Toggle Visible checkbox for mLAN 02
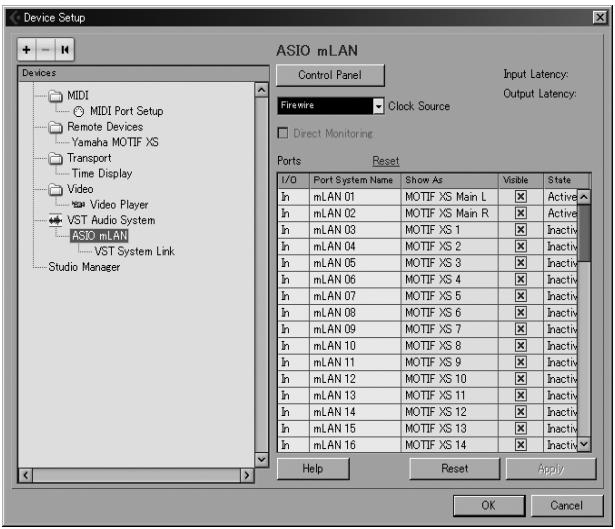The width and height of the screenshot is (615, 529). pyautogui.click(x=520, y=213)
